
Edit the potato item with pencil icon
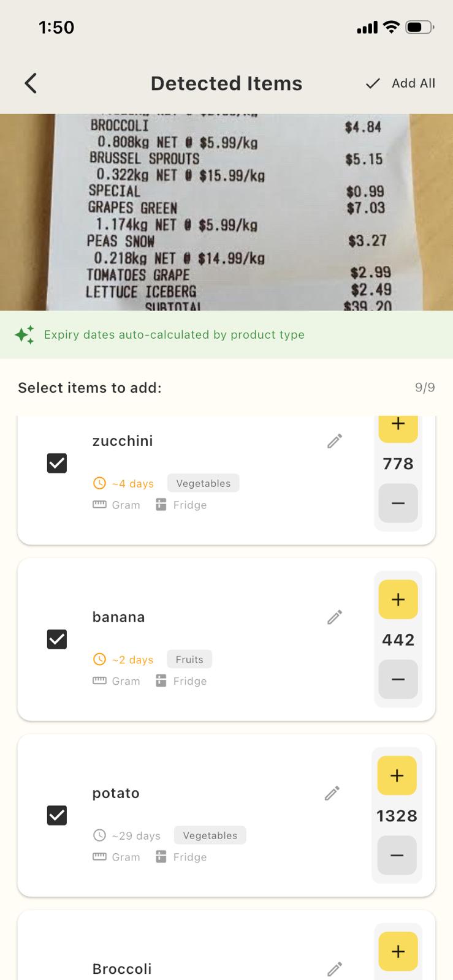[x=332, y=793]
